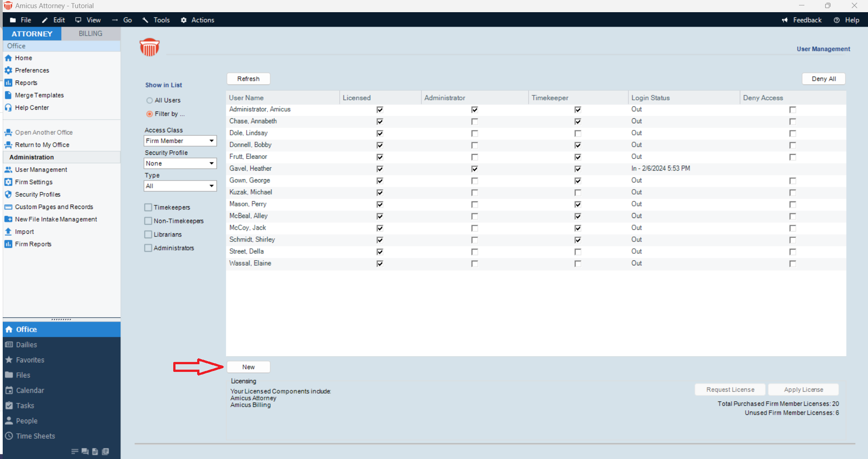
Task: Check the Non-Timekeepers filter checkbox
Action: point(148,221)
